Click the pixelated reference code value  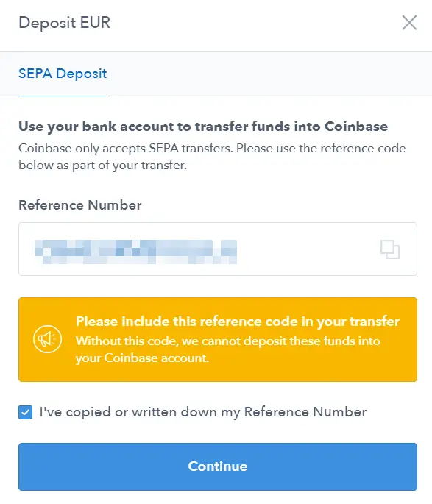coord(135,252)
